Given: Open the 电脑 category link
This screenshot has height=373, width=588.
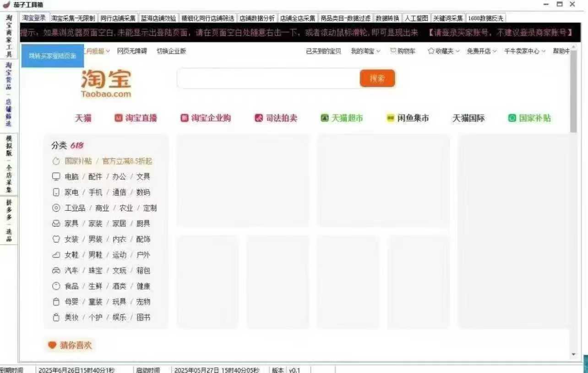Looking at the screenshot, I should tap(71, 177).
